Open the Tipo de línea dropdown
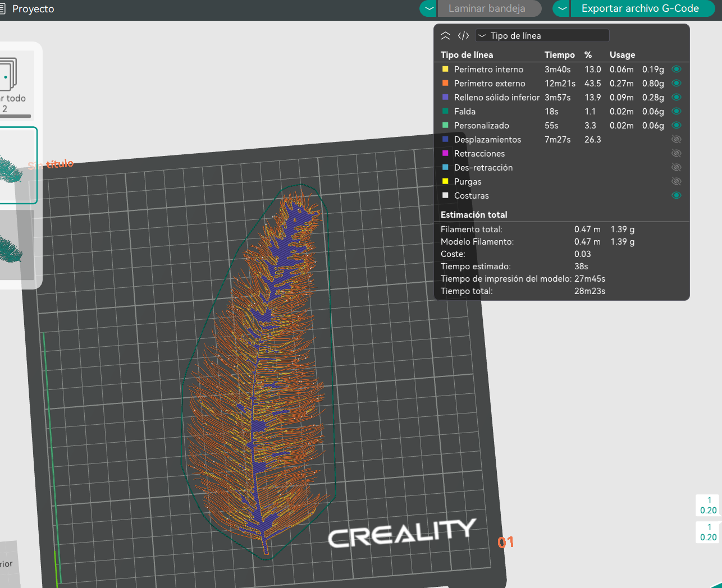Screen dimensions: 722x588 pos(542,36)
